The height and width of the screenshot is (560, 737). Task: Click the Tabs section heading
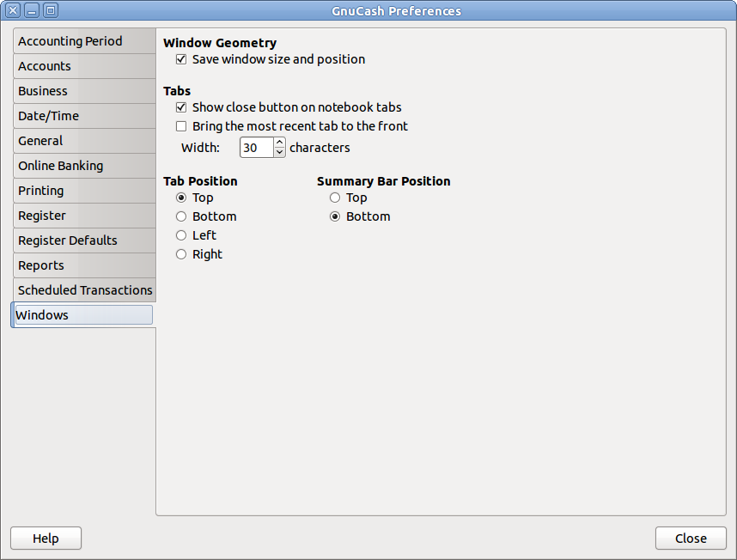point(177,91)
